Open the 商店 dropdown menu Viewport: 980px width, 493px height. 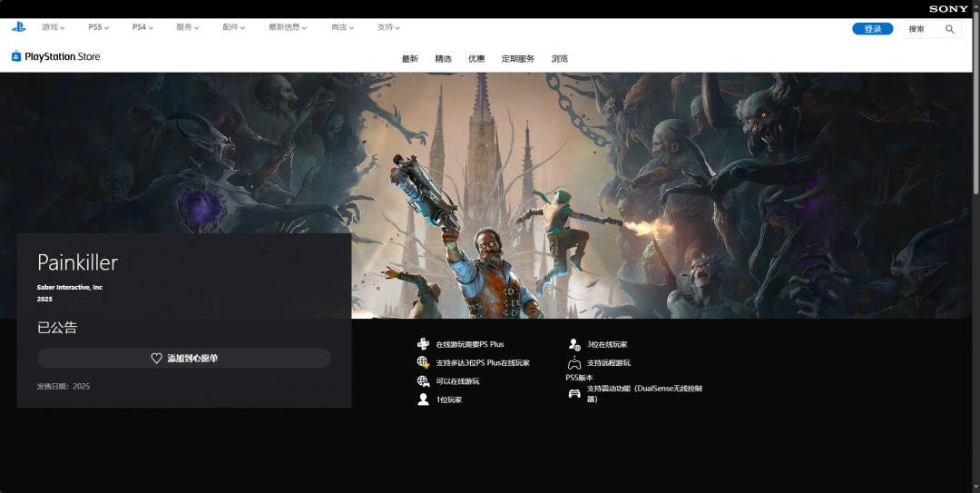342,27
